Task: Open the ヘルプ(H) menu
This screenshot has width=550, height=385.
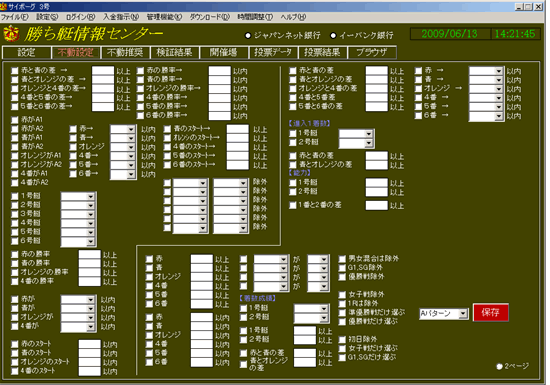Action: (x=293, y=17)
